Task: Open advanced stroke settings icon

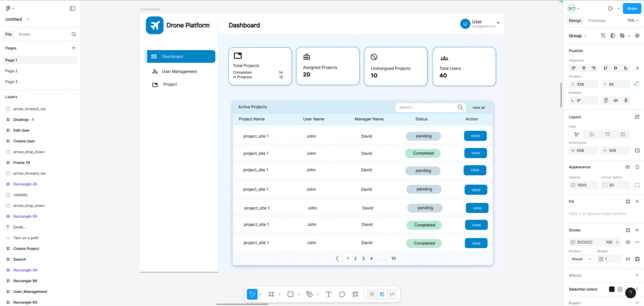Action: 628,259
